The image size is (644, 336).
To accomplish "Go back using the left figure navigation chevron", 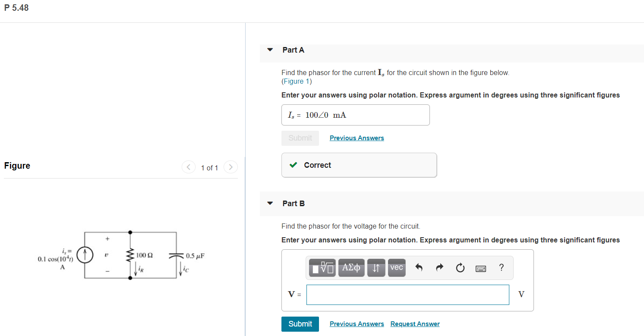I will pos(189,167).
